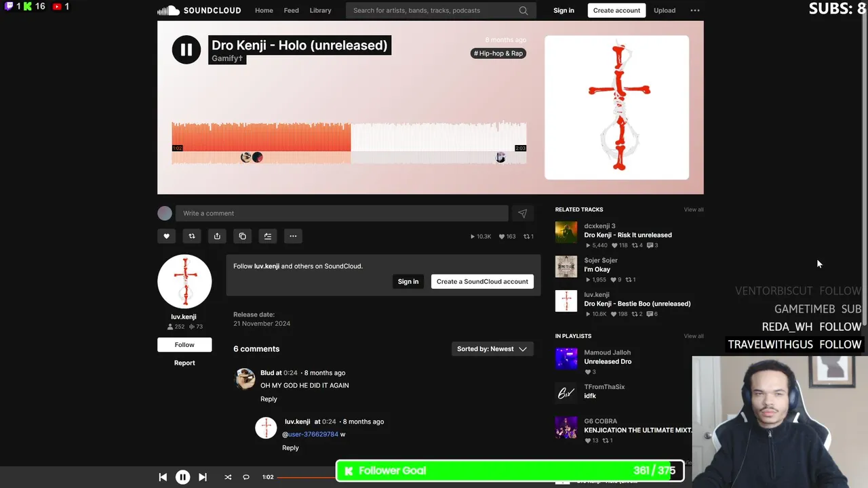
Task: Open the KENJICATION THE ULTIMATE MIXTAPE playlist
Action: pyautogui.click(x=638, y=430)
